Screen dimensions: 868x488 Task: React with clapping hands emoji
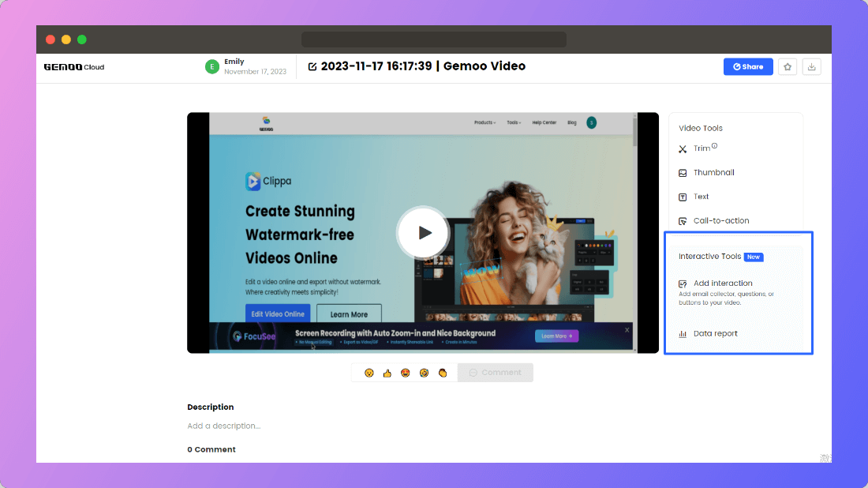click(x=443, y=373)
